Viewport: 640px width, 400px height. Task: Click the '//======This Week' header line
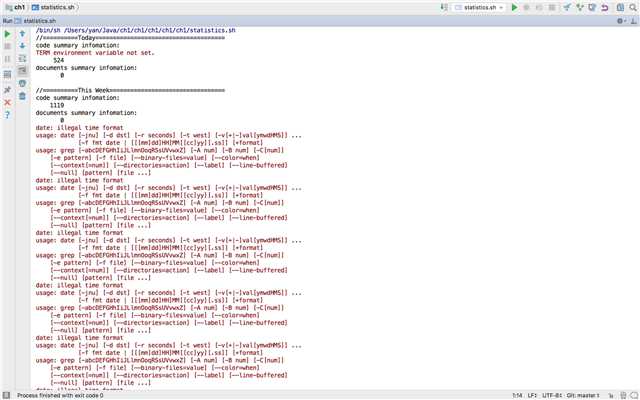[130, 90]
